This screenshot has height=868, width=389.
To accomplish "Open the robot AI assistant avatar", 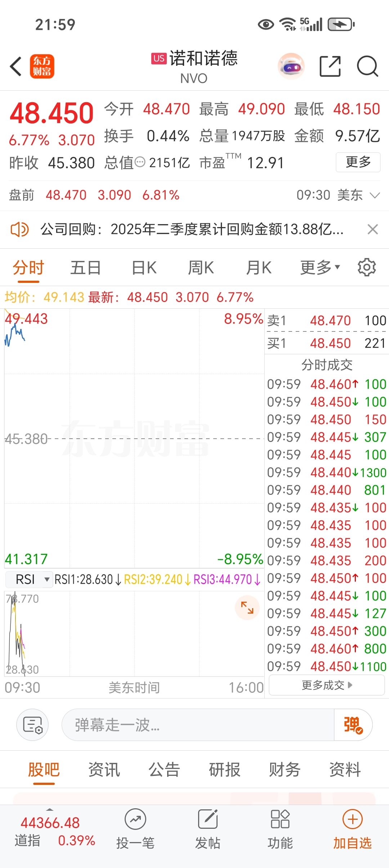I will click(291, 66).
